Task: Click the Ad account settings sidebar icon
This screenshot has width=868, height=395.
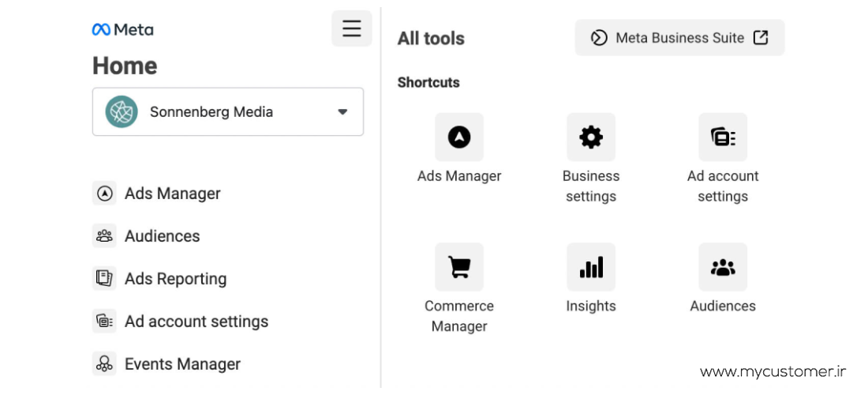Action: [x=104, y=321]
